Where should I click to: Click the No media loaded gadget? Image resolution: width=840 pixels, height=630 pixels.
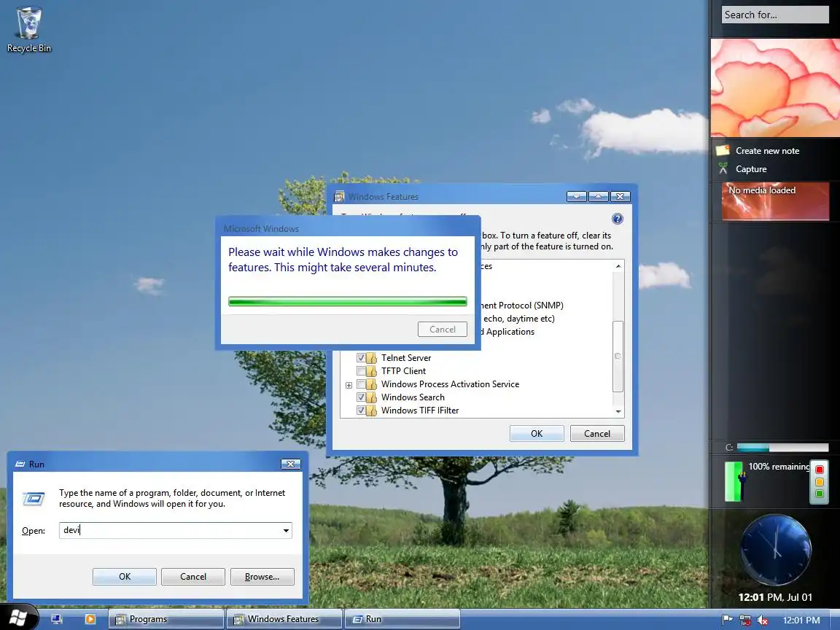pyautogui.click(x=775, y=201)
